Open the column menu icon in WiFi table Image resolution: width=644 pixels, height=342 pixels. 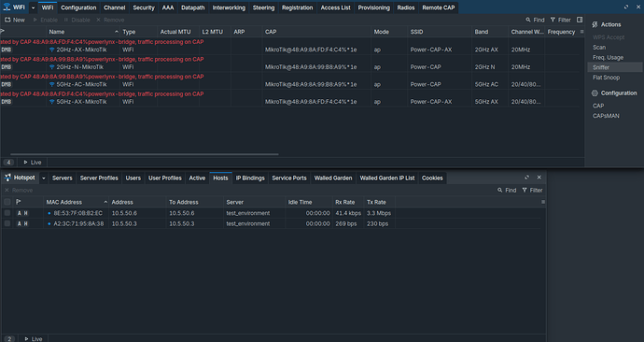581,32
